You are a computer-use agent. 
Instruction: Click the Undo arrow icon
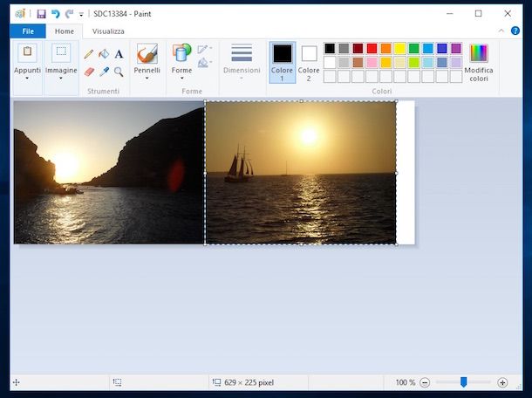[x=55, y=14]
